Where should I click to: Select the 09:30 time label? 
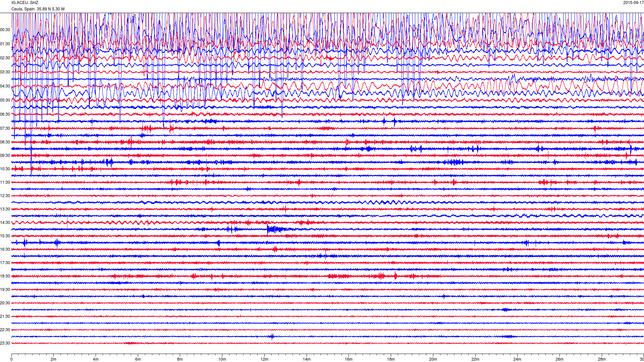tap(5, 156)
